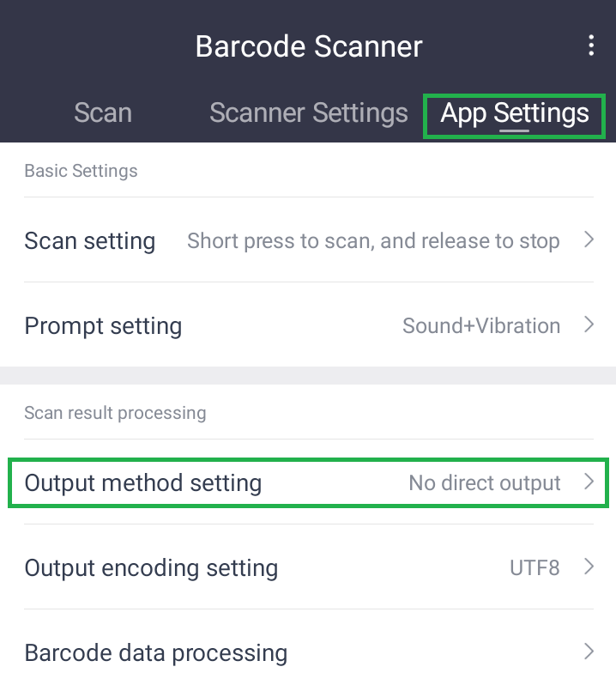This screenshot has height=685, width=616.
Task: Click the Barcode Scanner title
Action: 309,45
